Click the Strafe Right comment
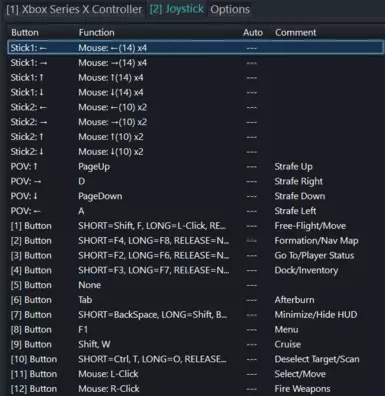This screenshot has width=385, height=396. [x=298, y=181]
